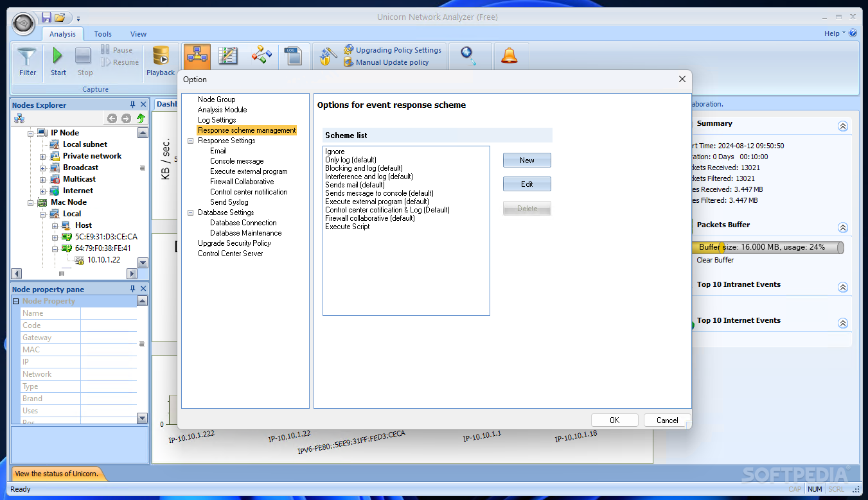Collapse Database Settings in Option tree
The height and width of the screenshot is (500, 868).
191,212
